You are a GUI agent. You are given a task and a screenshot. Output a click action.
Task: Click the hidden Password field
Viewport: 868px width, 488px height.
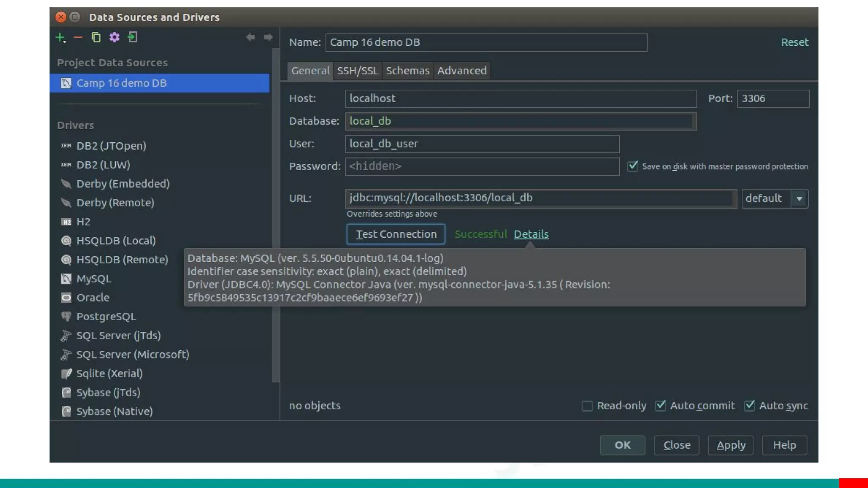pyautogui.click(x=482, y=166)
